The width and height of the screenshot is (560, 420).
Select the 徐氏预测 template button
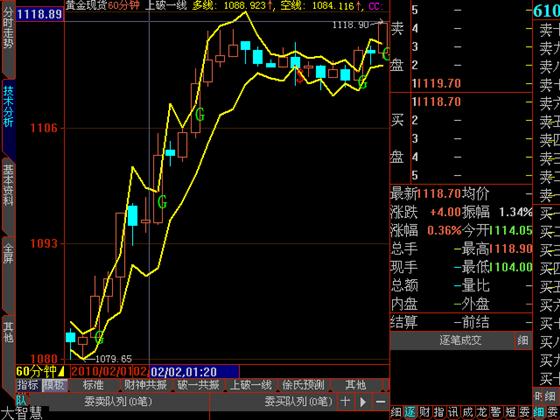[303, 385]
